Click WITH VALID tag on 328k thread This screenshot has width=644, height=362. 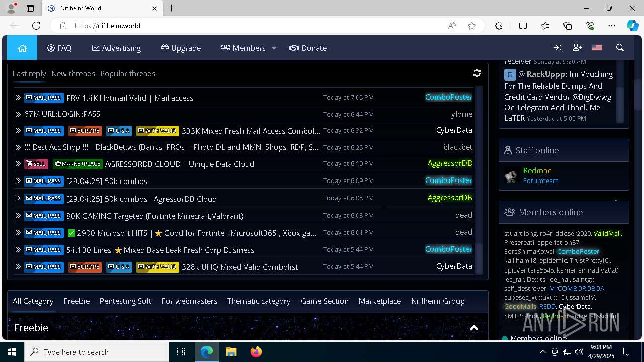[x=157, y=267]
